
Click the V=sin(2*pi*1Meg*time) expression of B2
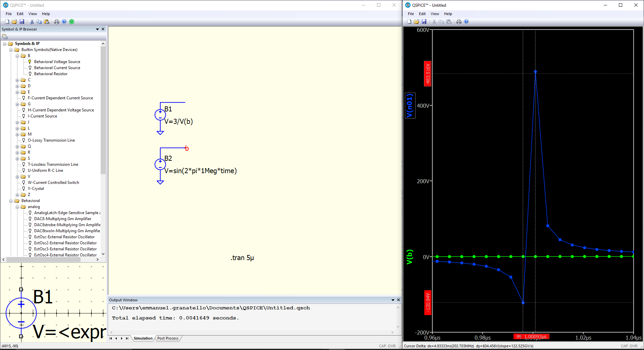tap(201, 171)
